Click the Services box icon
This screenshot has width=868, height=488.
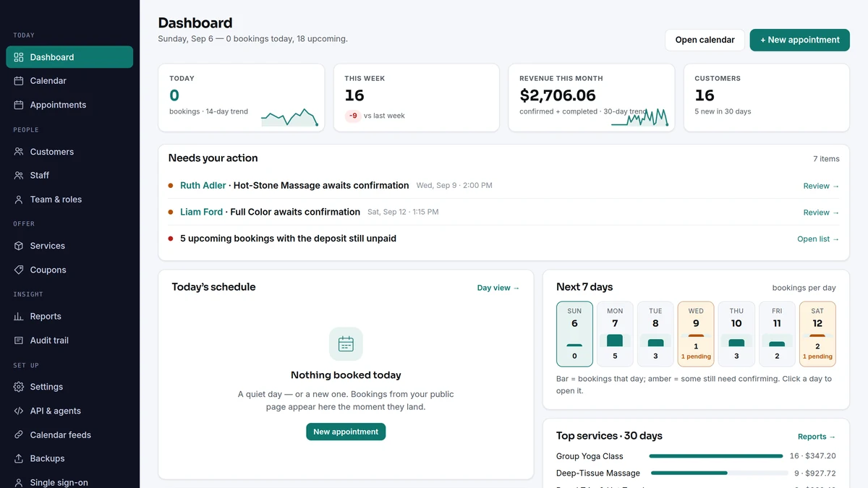pos(19,246)
